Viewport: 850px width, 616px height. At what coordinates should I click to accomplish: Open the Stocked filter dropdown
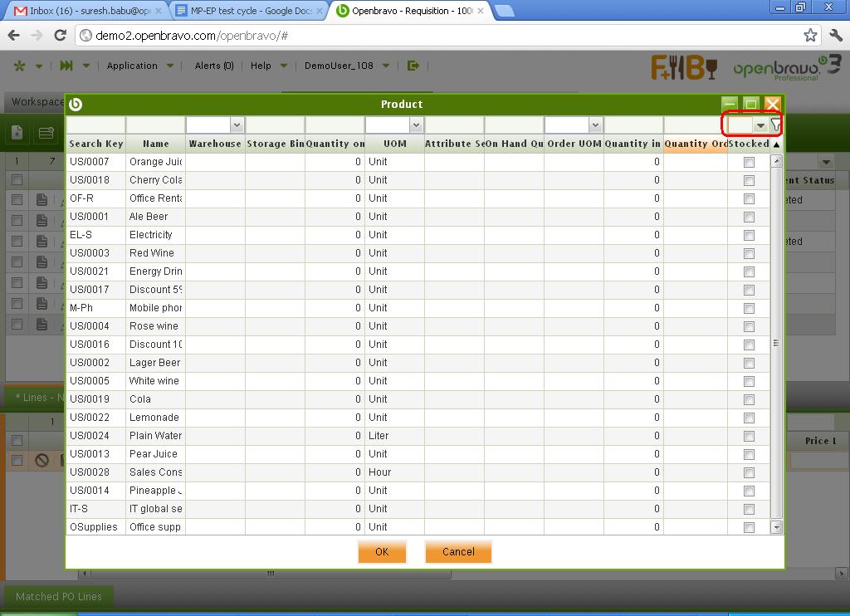click(x=760, y=125)
